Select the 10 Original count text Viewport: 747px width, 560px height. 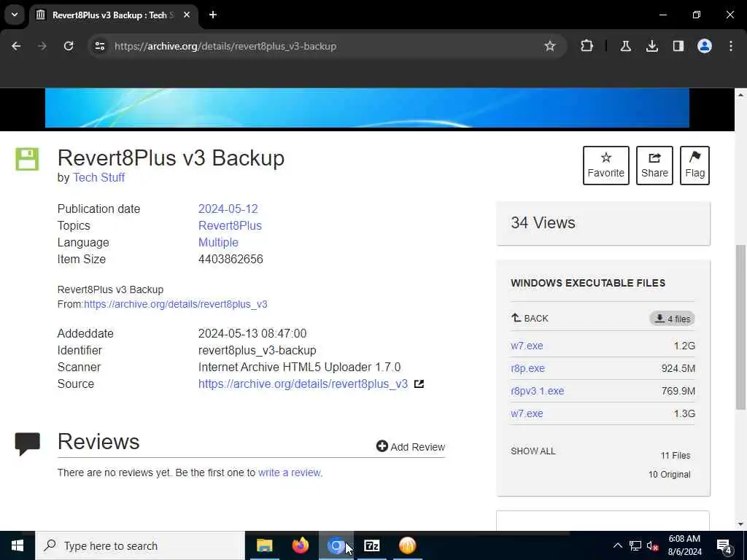click(670, 474)
